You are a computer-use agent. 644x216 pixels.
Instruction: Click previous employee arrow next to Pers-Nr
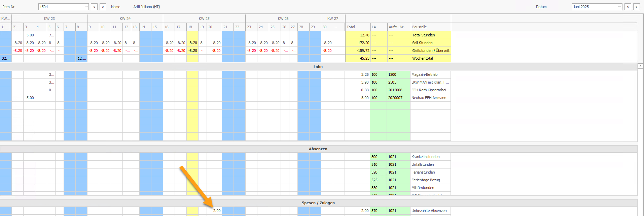[94, 7]
